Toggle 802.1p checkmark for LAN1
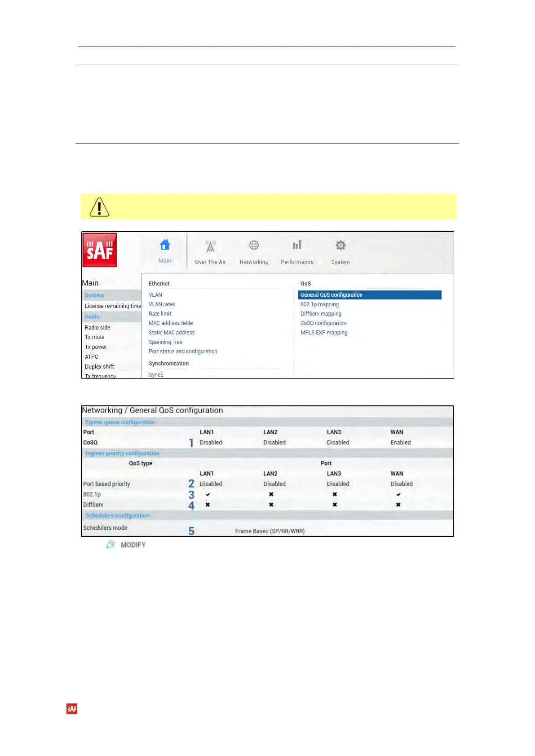Screen dimensions: 535x756 (x=208, y=494)
